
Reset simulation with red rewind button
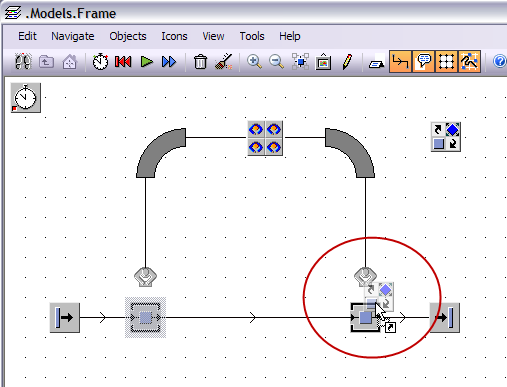coord(123,62)
